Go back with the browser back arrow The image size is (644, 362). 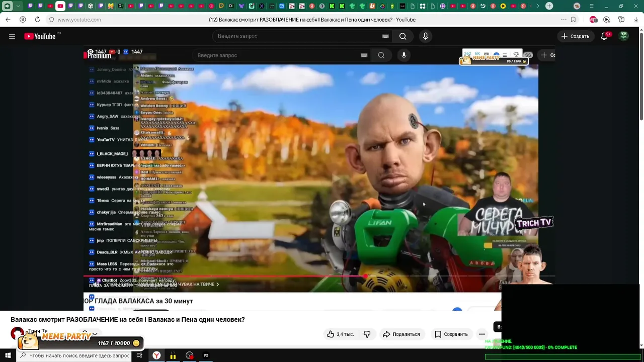(8, 20)
